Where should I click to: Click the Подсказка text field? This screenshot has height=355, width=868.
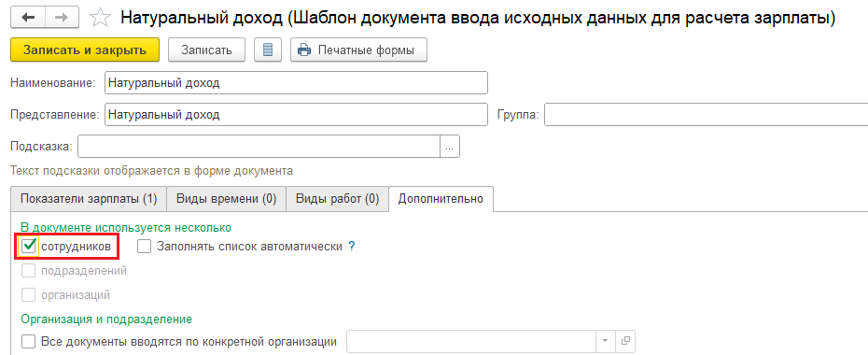click(x=259, y=147)
